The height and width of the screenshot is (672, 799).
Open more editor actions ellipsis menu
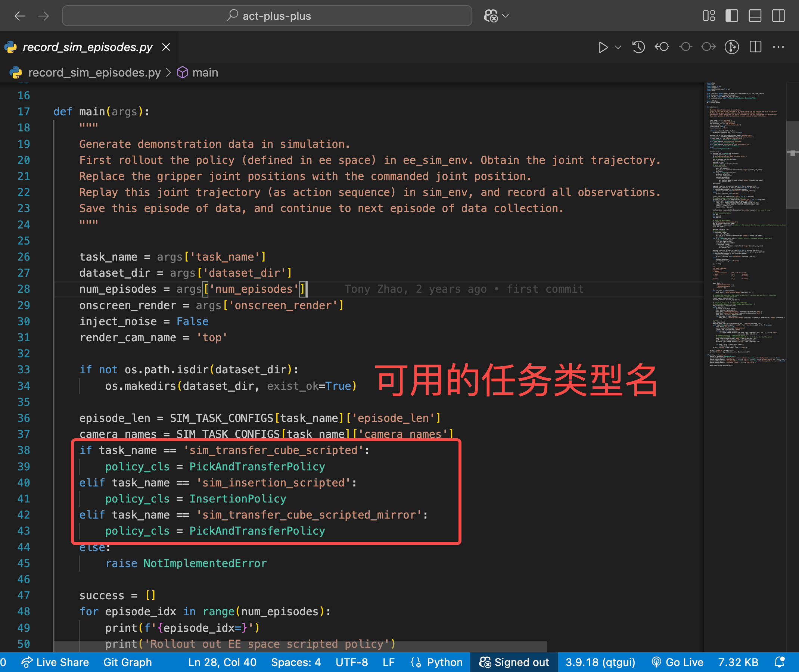[x=778, y=47]
